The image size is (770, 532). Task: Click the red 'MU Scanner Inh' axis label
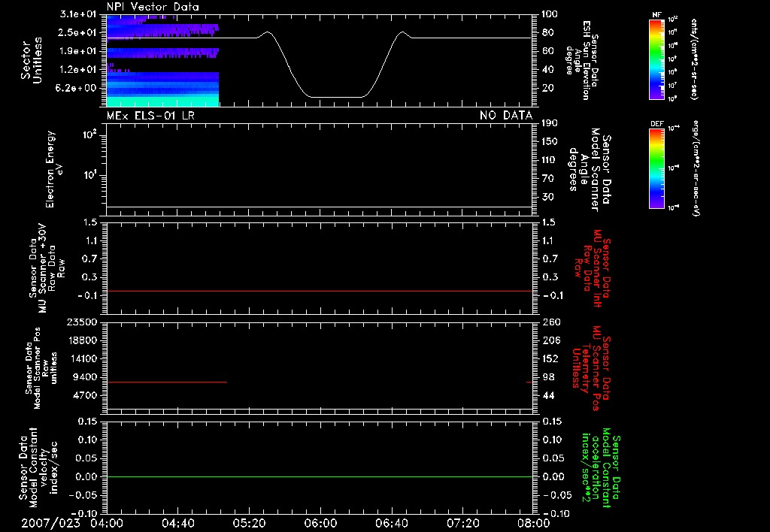coord(596,268)
